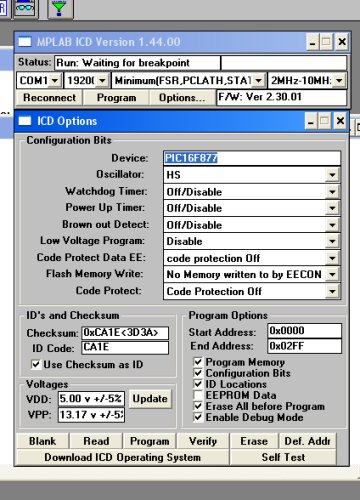Click the Start Address field 0x0000
360x500 pixels.
pyautogui.click(x=304, y=331)
